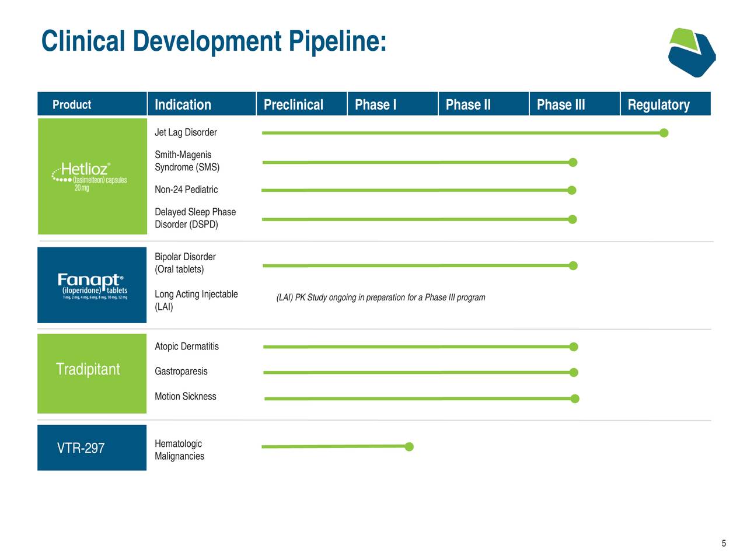Viewport: 747px width, 560px height.
Task: Click the Vanda company logo
Action: coord(692,52)
